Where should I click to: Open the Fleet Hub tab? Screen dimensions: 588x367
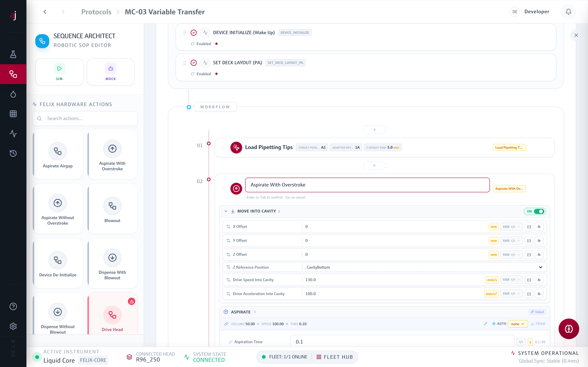point(335,357)
